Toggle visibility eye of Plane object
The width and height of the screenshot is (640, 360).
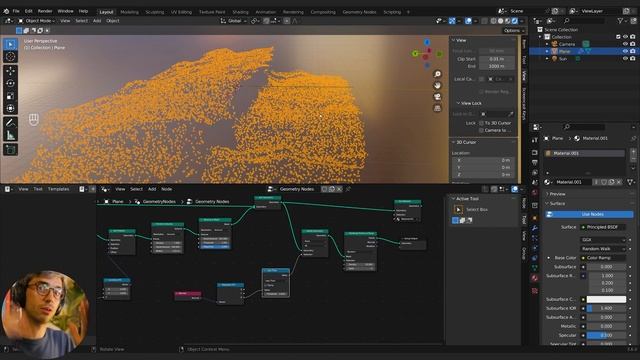(x=625, y=51)
